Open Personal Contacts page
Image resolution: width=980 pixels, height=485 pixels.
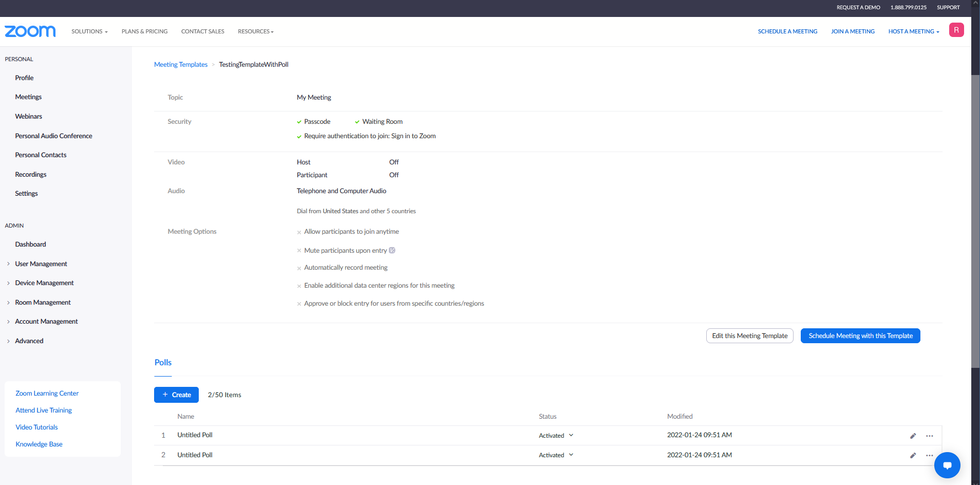(x=41, y=155)
